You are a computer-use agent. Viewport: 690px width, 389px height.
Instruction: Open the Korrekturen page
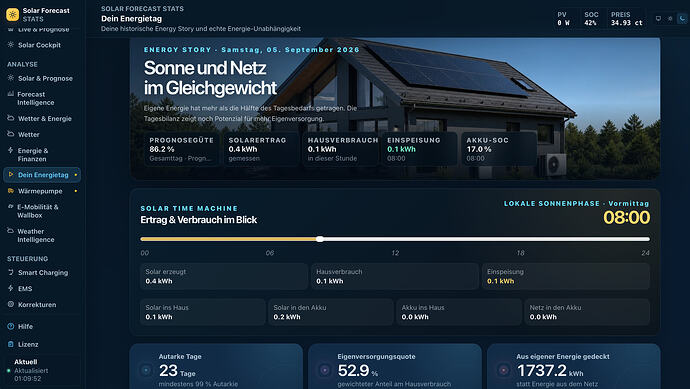42,305
